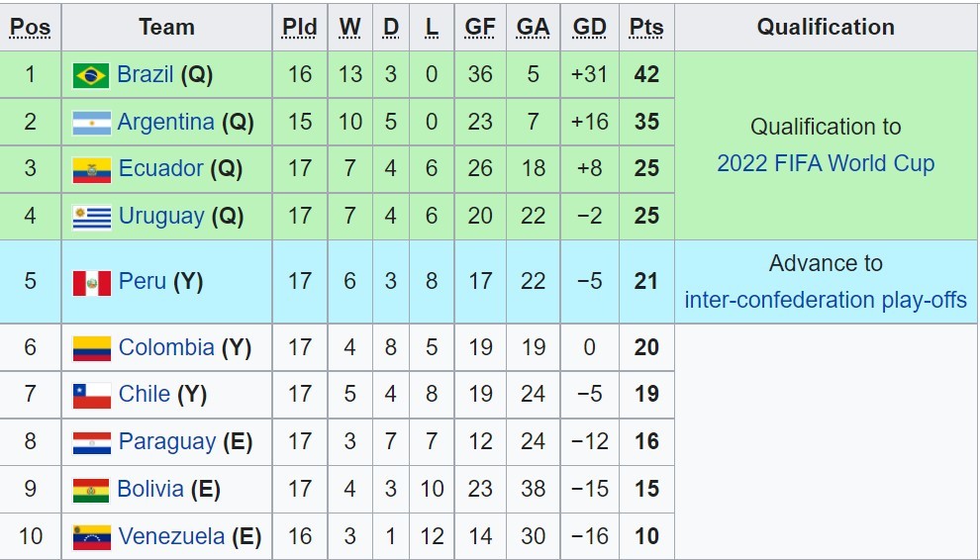
Task: Open the Argentina team link
Action: pyautogui.click(x=165, y=122)
